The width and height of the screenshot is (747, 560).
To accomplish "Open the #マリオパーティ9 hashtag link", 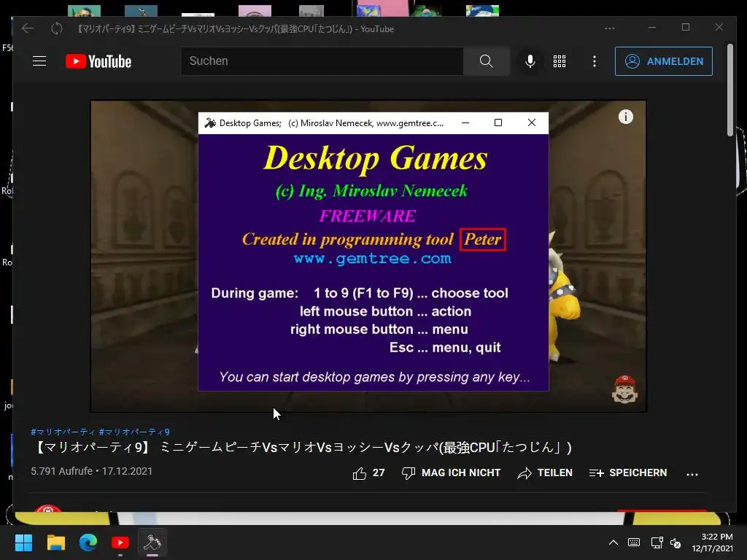I will point(134,432).
